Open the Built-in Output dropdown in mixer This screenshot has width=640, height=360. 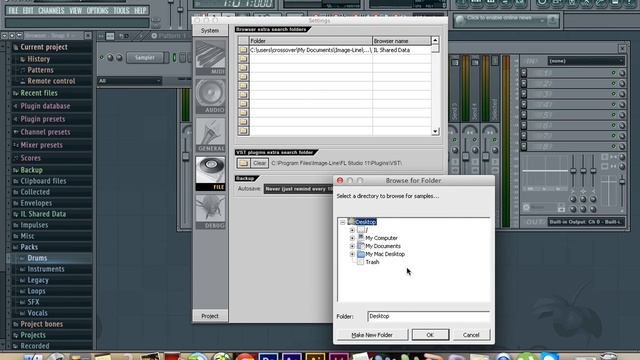pos(586,222)
